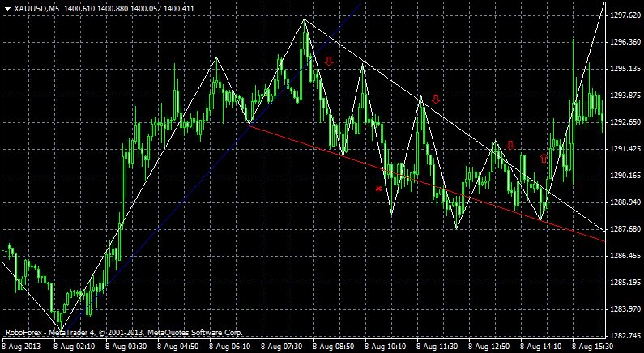Screen dimensions: 644x353
Task: Select the red up arrow signal
Action: [544, 158]
